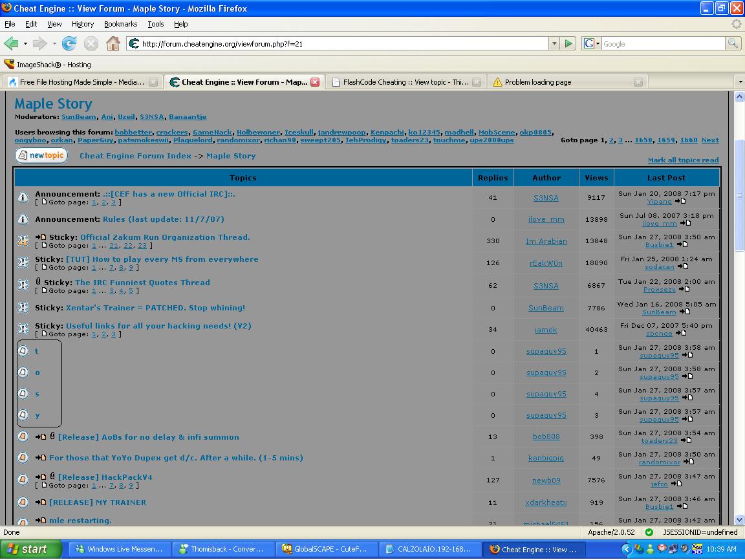Open the CEF new Official IRC announcement
745x560 pixels.
click(169, 194)
